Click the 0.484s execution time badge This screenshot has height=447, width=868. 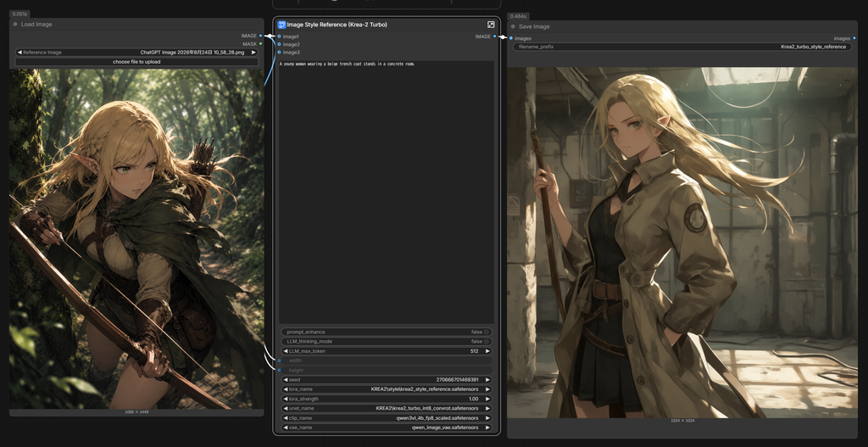point(518,16)
